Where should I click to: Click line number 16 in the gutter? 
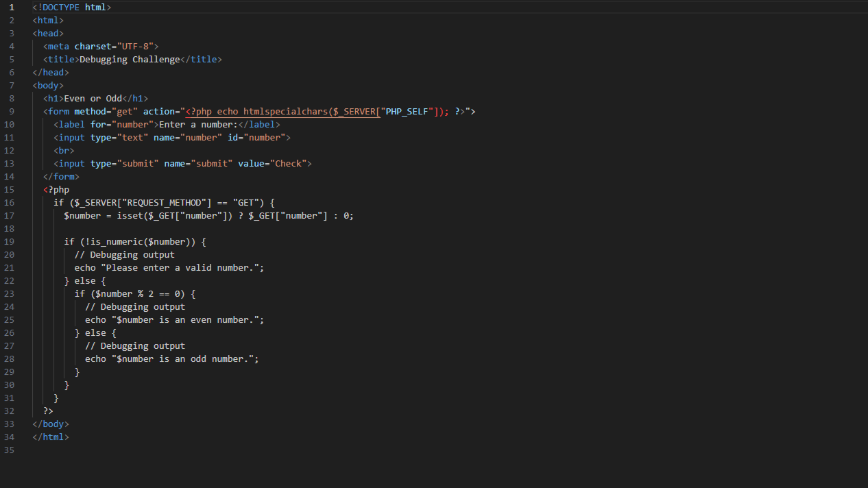tap(9, 202)
